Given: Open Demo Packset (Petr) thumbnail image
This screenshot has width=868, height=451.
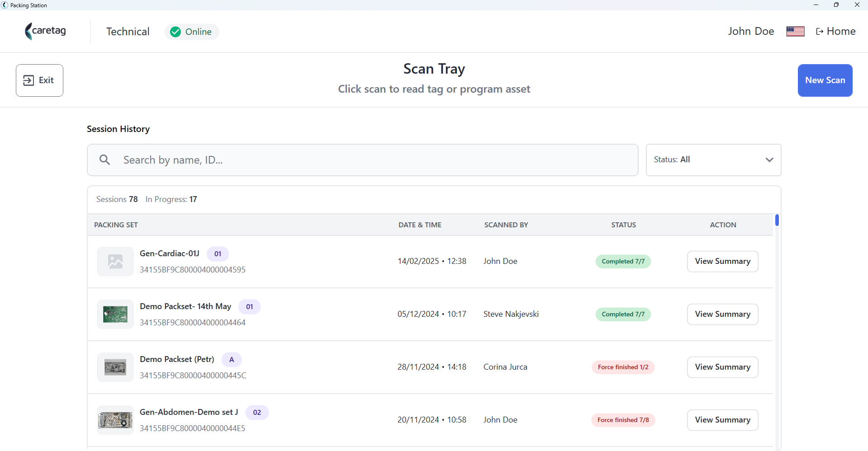Looking at the screenshot, I should [x=115, y=367].
